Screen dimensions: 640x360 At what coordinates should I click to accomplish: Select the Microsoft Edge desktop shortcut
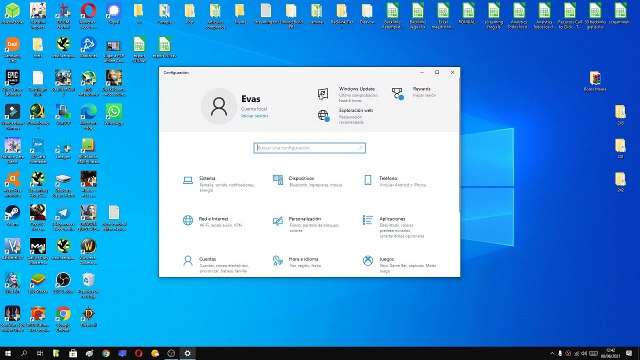89,117
